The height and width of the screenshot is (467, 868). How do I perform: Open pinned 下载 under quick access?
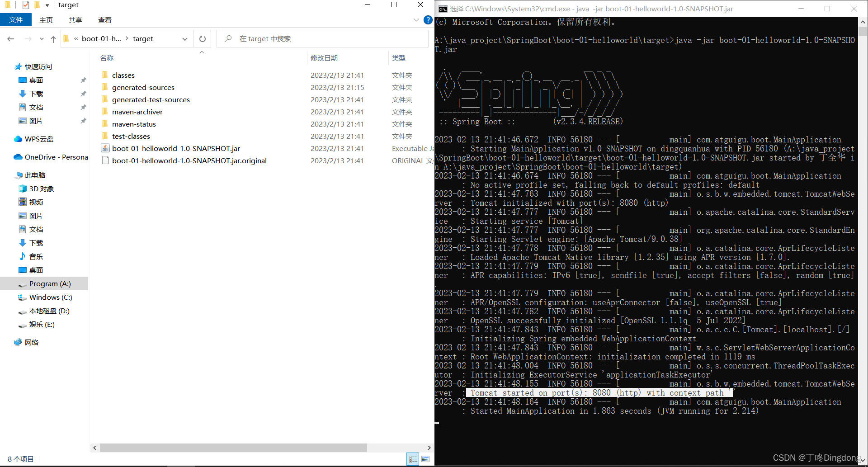[36, 94]
